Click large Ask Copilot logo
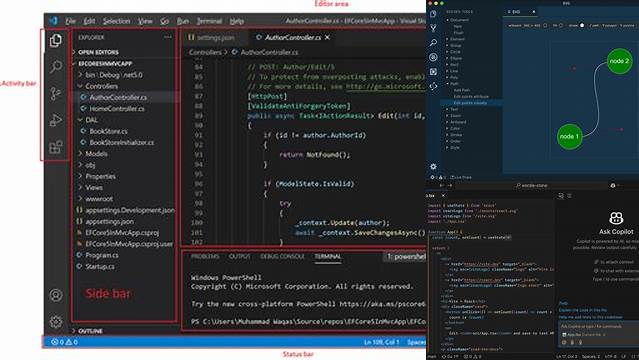 tap(616, 218)
